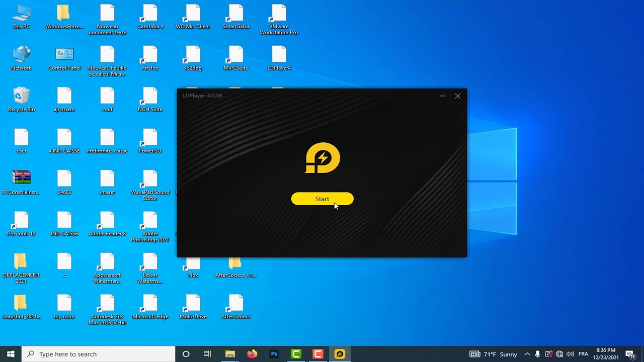Image resolution: width=644 pixels, height=362 pixels.
Task: Select the IND CAISSE desktop file
Action: (x=64, y=224)
